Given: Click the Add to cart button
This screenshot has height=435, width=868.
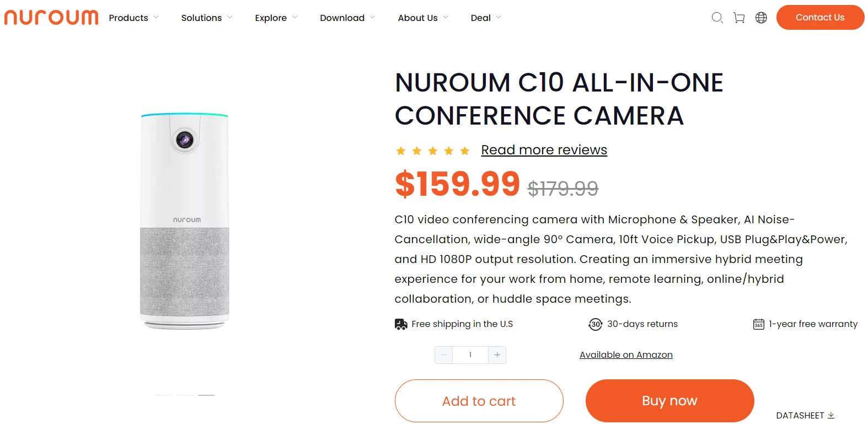Looking at the screenshot, I should click(479, 401).
